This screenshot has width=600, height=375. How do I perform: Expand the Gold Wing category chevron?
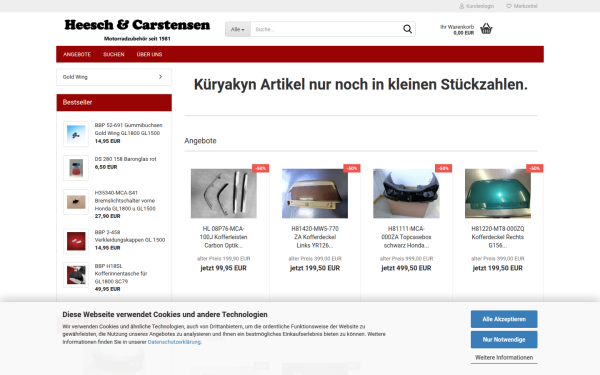point(160,77)
